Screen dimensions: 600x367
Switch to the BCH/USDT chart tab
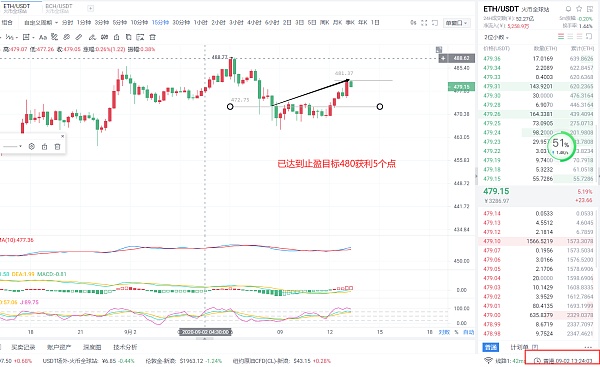(x=59, y=8)
